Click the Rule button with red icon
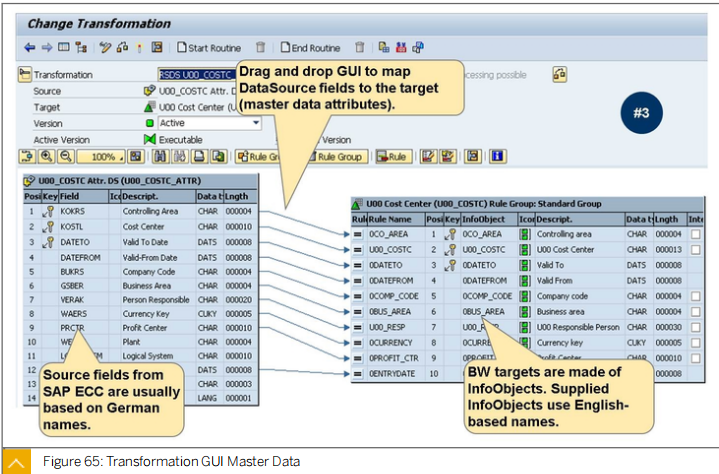 [392, 157]
